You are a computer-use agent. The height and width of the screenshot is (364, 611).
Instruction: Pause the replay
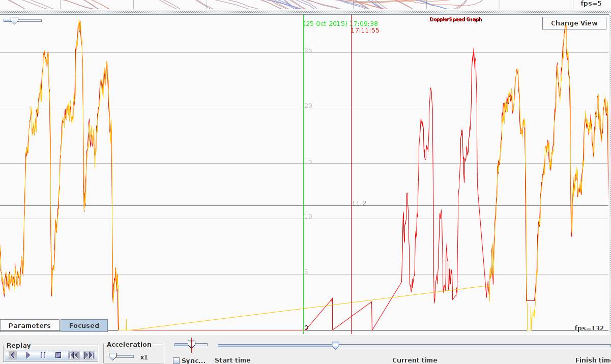(43, 355)
